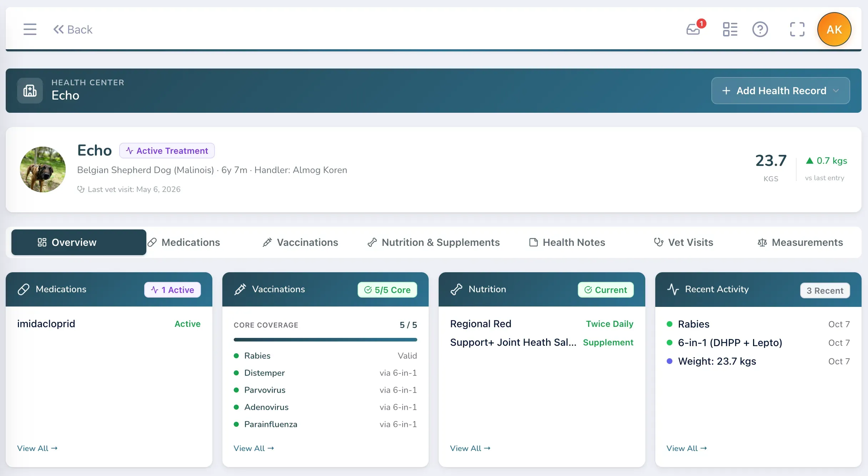Click the Active Treatment badge
Image resolution: width=868 pixels, height=476 pixels.
pos(167,151)
